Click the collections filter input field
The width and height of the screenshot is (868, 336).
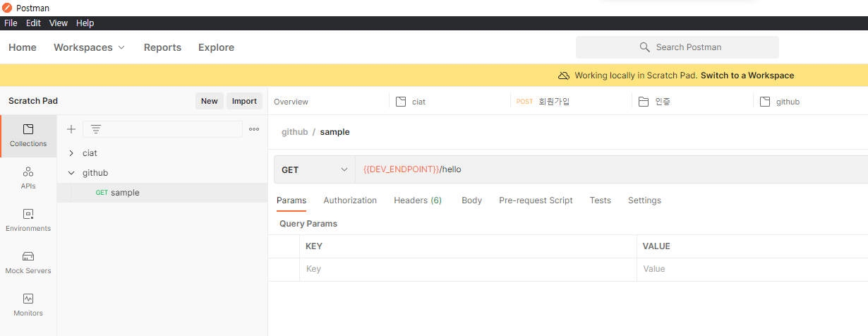[162, 129]
